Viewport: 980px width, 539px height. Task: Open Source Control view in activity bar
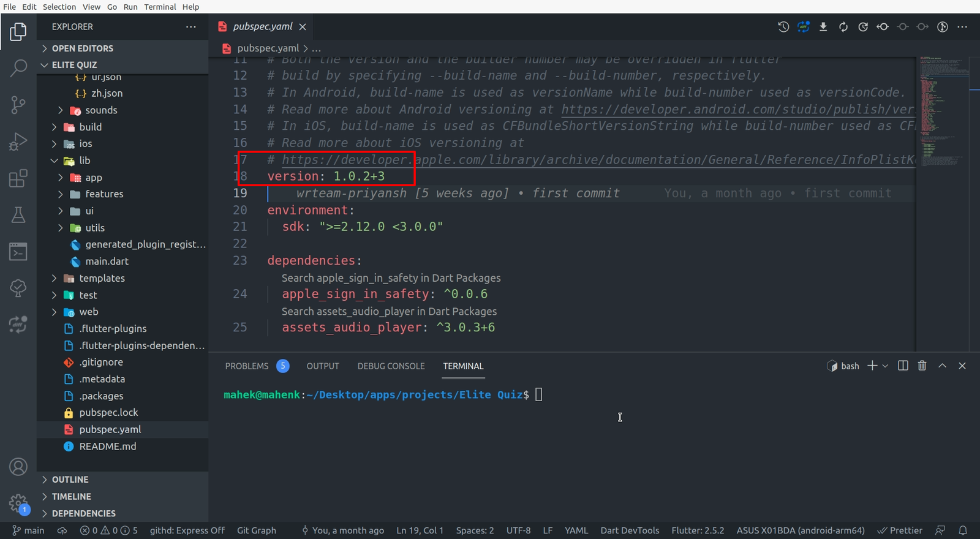tap(18, 105)
